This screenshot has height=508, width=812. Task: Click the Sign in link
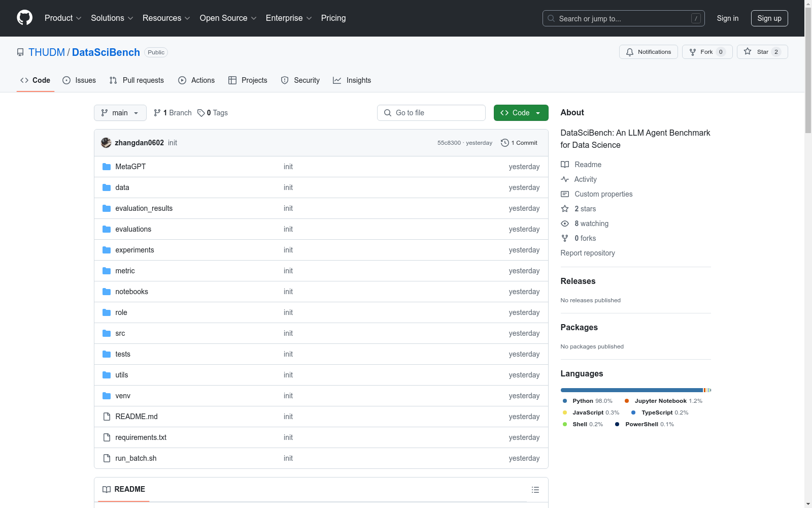(x=728, y=18)
